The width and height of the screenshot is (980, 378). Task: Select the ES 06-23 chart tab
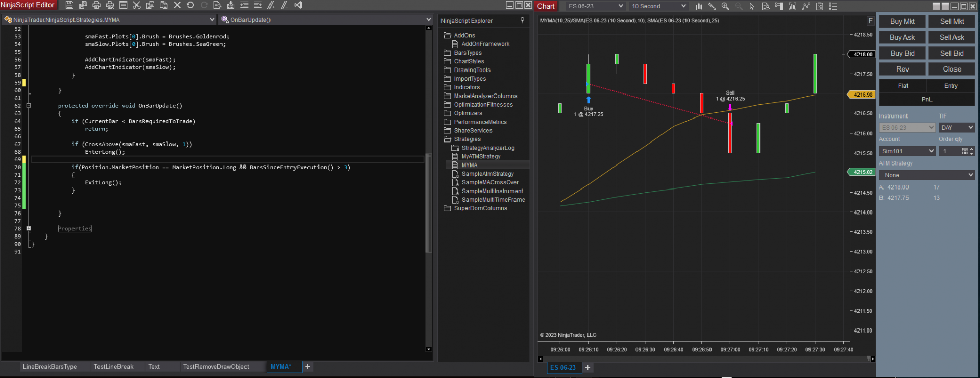pyautogui.click(x=563, y=368)
